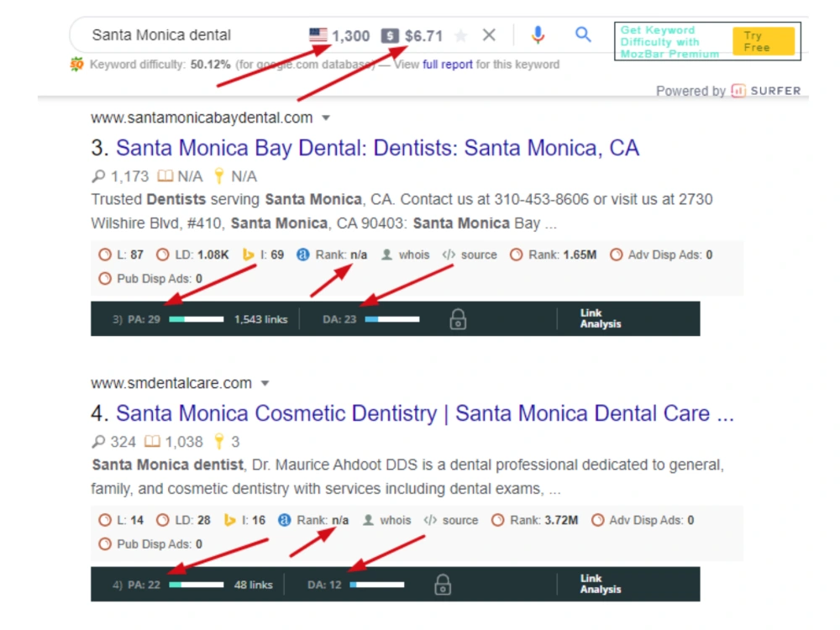
Task: Click Adv Disp Ads: 0 in result 4
Action: 643,520
